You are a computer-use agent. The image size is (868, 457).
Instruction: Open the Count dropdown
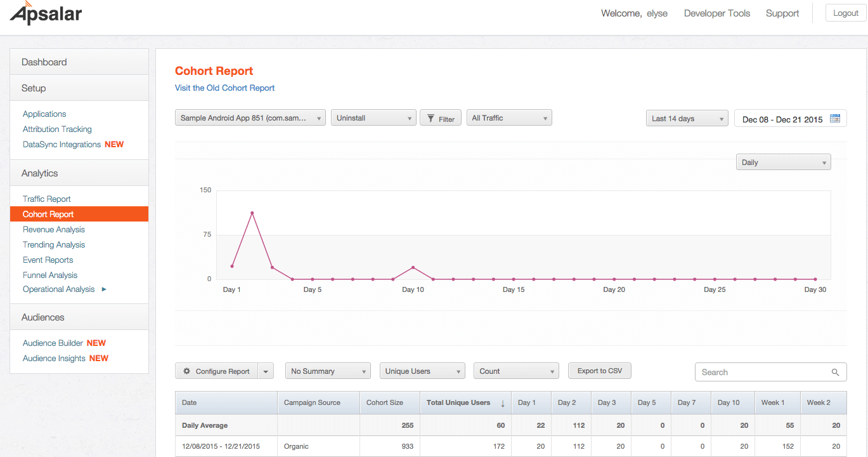516,371
